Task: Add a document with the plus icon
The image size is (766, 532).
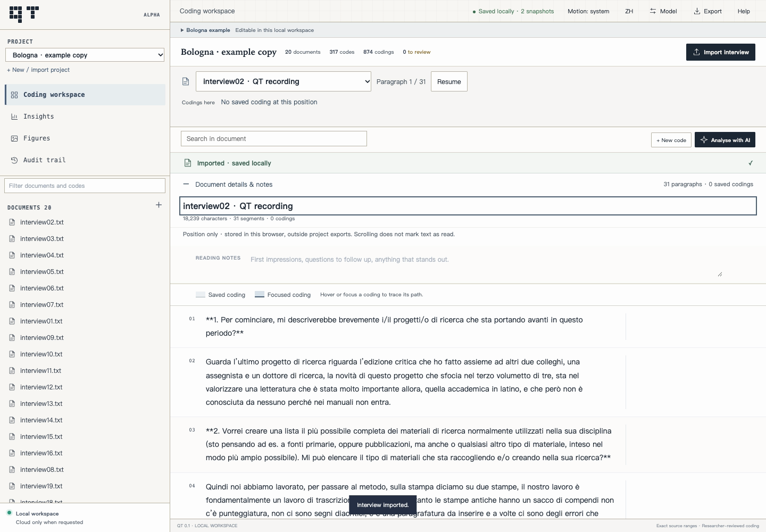Action: (159, 205)
